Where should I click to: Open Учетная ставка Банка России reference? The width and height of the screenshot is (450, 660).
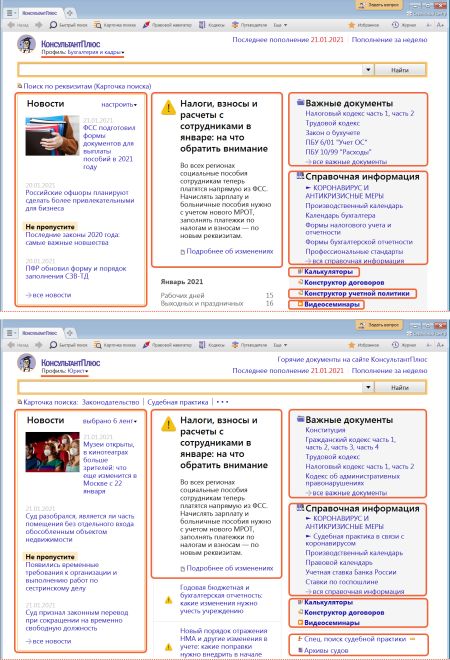tap(351, 572)
